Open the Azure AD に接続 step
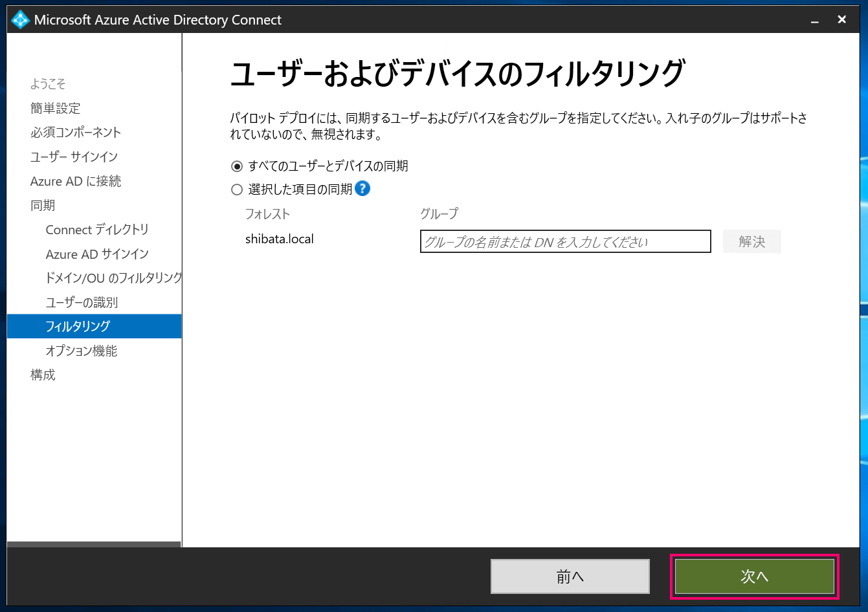Screen dimensions: 868x612 76,181
